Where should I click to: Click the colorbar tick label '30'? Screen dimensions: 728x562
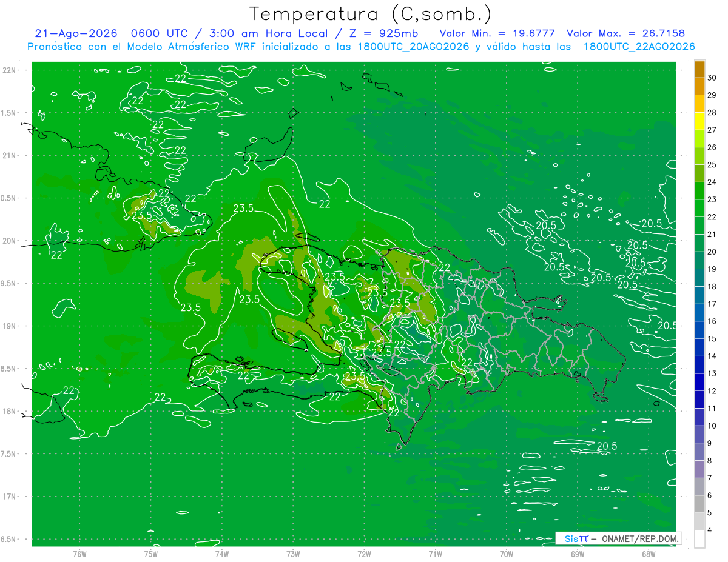coord(712,78)
